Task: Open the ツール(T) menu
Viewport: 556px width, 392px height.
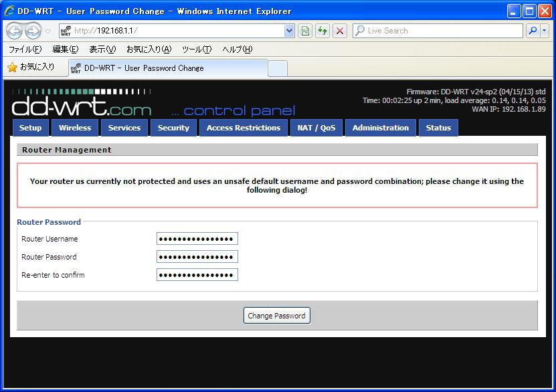Action: pyautogui.click(x=197, y=50)
